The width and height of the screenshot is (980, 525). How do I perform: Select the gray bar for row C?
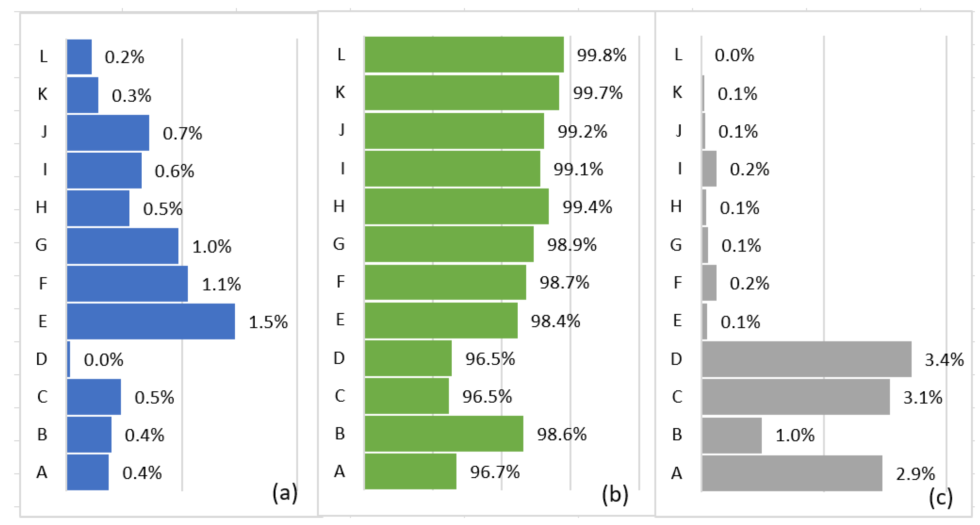[x=796, y=397]
